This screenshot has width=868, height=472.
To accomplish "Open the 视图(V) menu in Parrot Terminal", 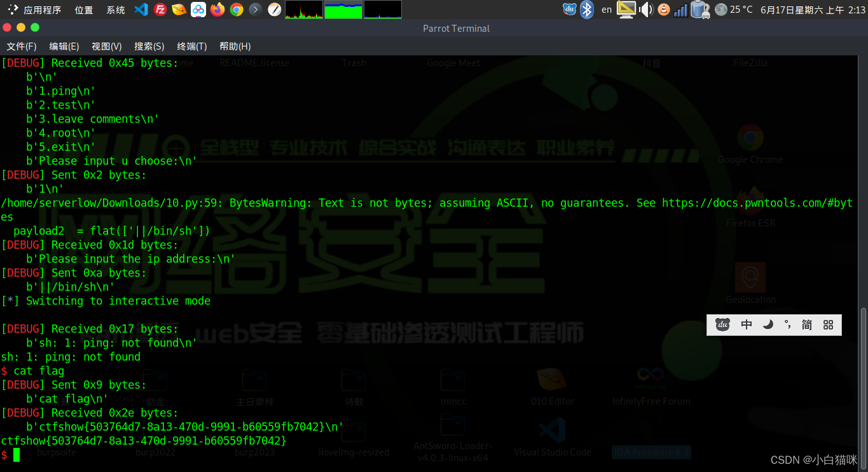I will [x=107, y=46].
